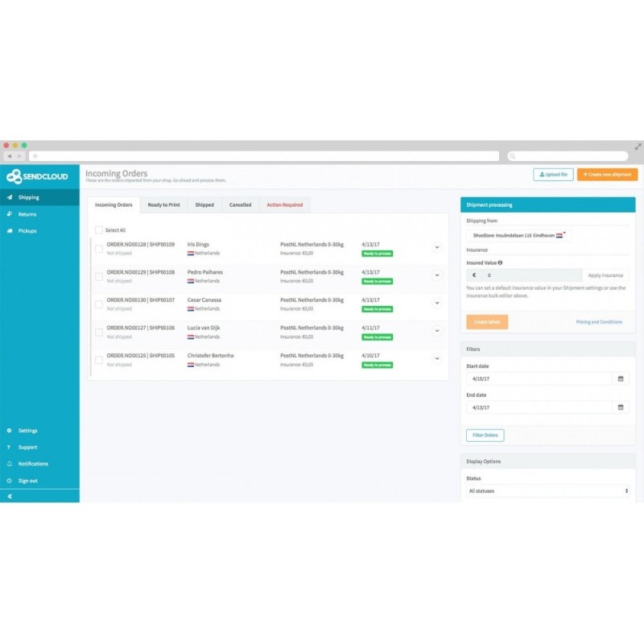
Task: Open Start date calendar icon
Action: (x=620, y=378)
